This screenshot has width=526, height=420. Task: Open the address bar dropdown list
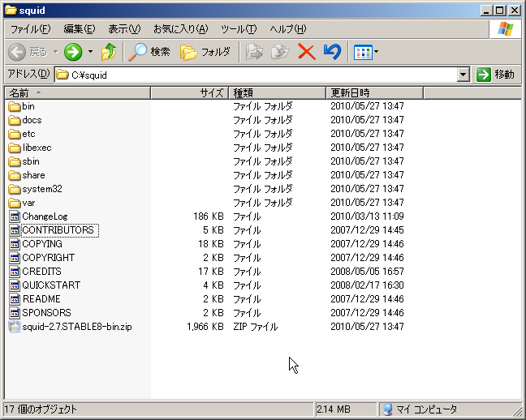[x=463, y=75]
